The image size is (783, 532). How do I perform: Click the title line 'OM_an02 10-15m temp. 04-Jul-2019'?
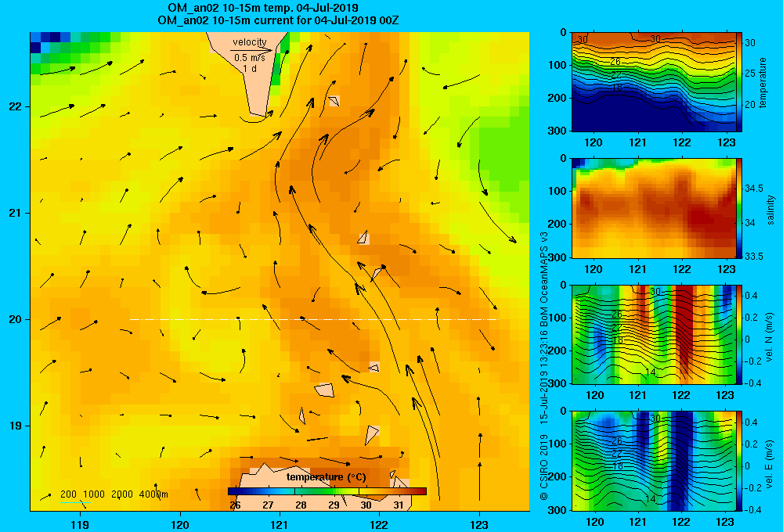(x=263, y=8)
